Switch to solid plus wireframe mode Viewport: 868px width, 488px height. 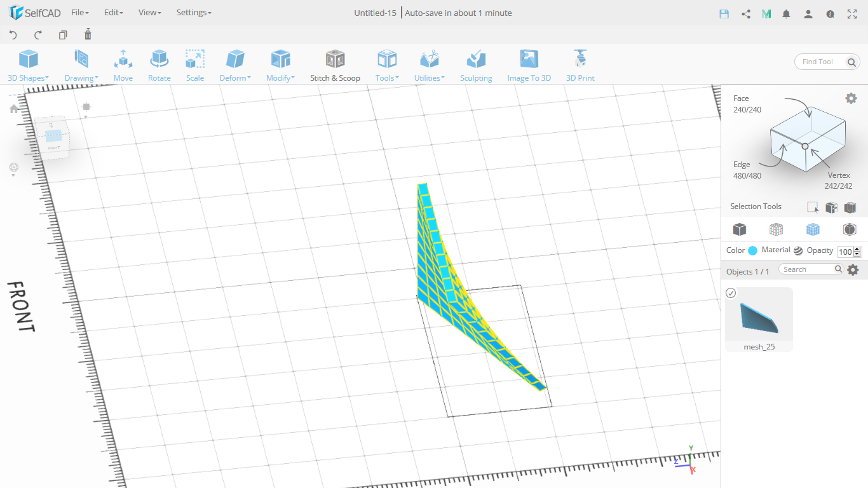coord(813,229)
